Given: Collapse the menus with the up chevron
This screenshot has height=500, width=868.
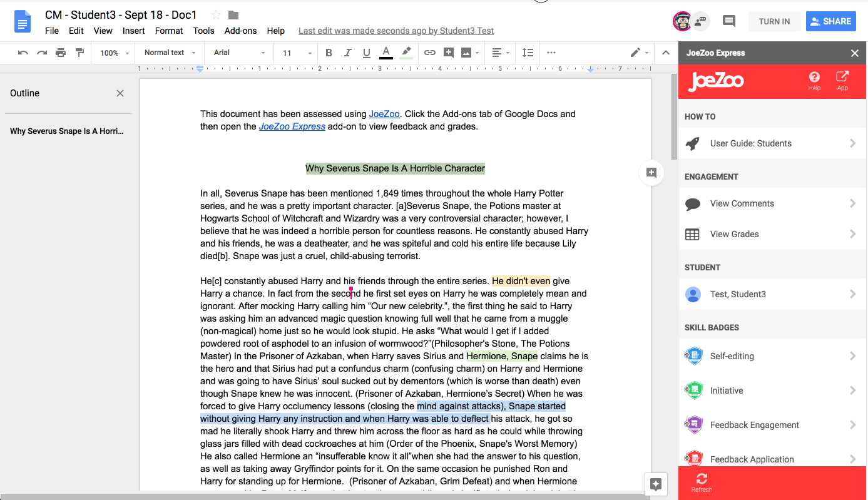Looking at the screenshot, I should tap(666, 53).
